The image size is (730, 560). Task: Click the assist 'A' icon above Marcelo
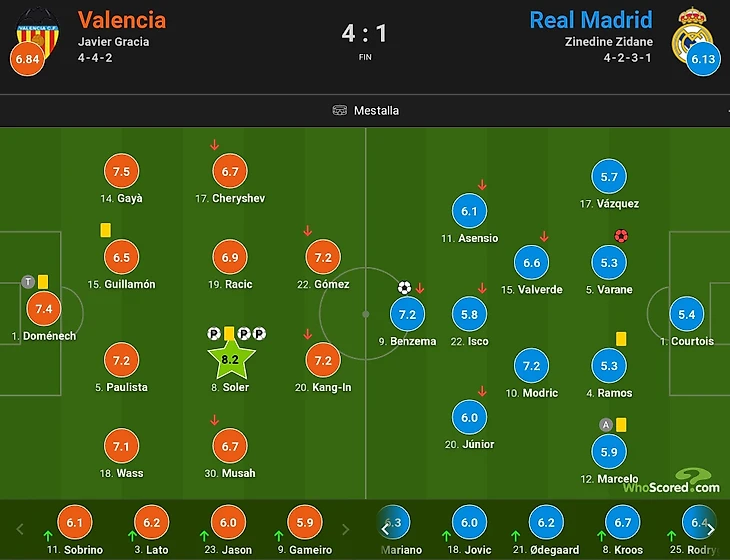pyautogui.click(x=606, y=425)
